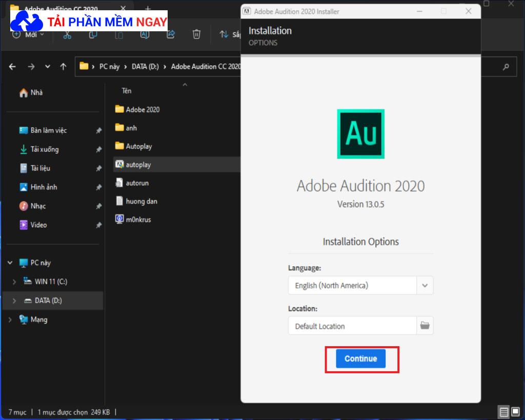
Task: Expand the Mạng network node
Action: pyautogui.click(x=10, y=320)
